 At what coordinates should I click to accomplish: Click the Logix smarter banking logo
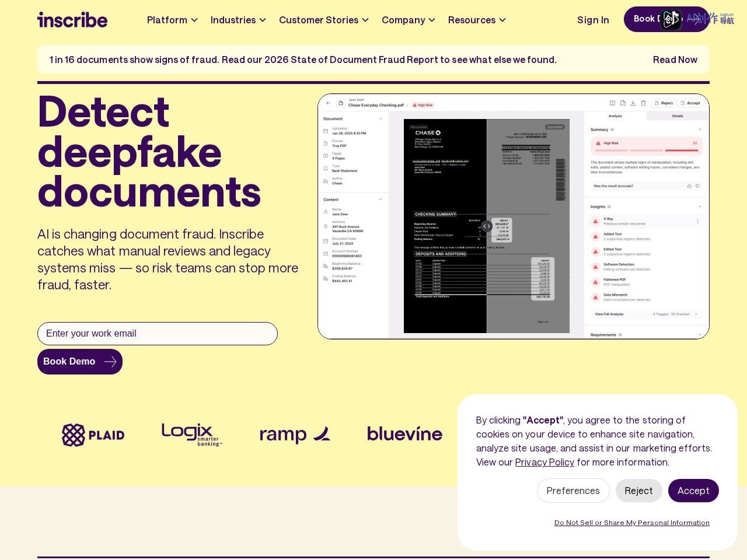[192, 435]
